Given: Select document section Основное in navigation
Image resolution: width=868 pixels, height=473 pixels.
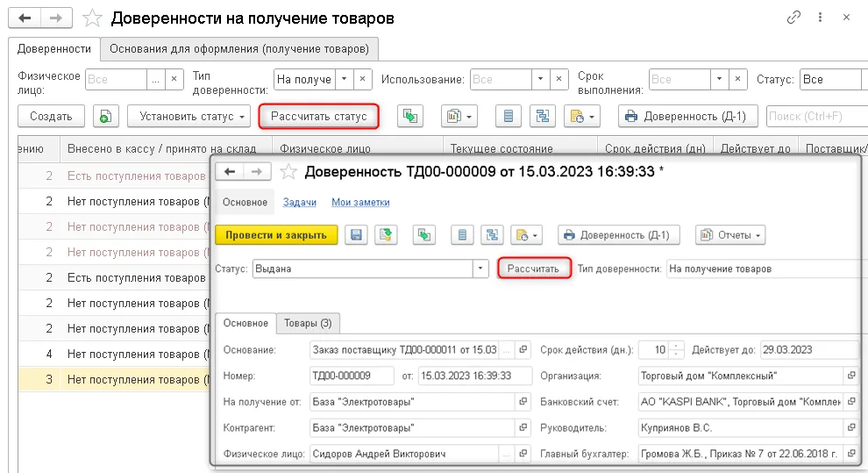Looking at the screenshot, I should [x=245, y=203].
